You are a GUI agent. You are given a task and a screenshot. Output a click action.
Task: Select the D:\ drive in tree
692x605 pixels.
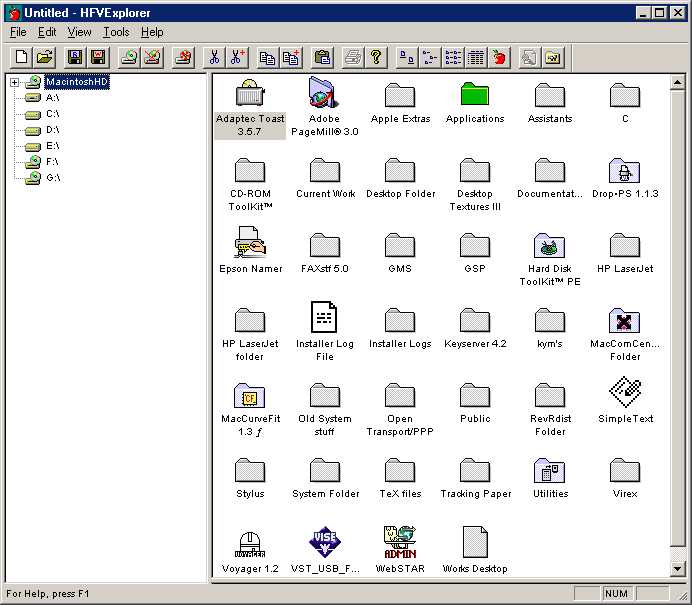[x=53, y=130]
